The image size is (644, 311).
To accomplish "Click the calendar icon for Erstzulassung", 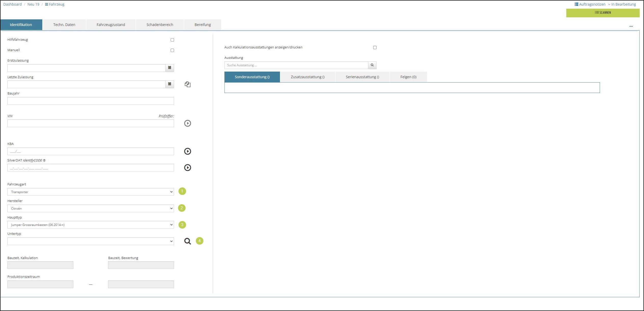I will (169, 68).
